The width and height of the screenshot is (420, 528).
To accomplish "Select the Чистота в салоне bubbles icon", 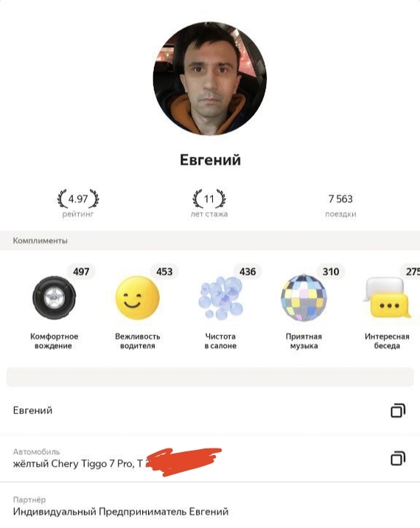I will point(220,298).
